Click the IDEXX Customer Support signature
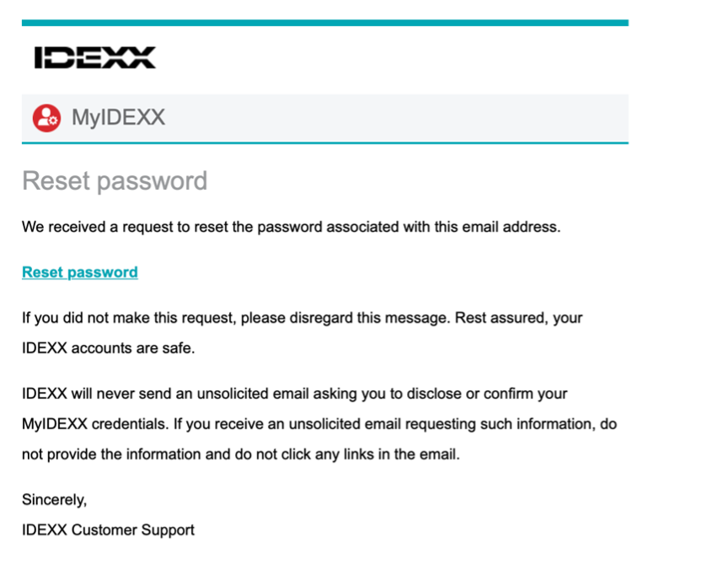 pyautogui.click(x=108, y=530)
